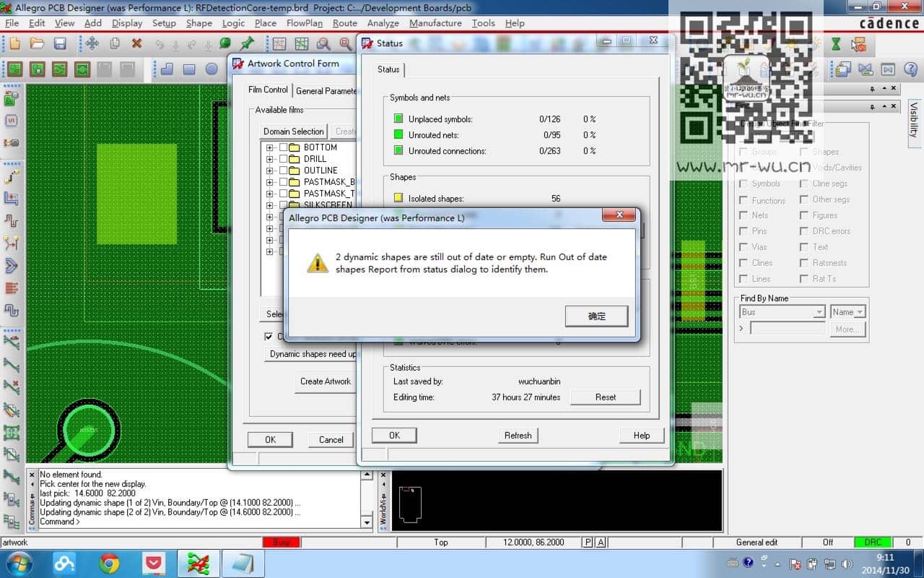Tick the OUTLINE film checkbox
This screenshot has height=578, width=924.
283,171
